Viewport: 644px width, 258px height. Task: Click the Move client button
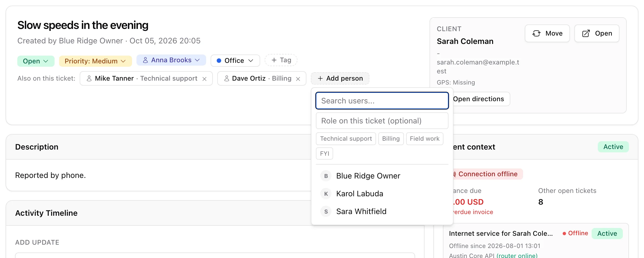click(547, 33)
